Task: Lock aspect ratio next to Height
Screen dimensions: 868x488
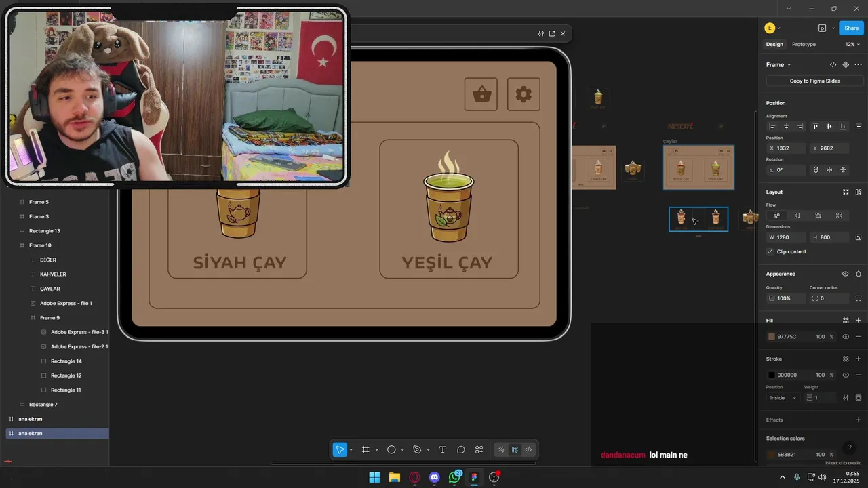Action: point(859,237)
